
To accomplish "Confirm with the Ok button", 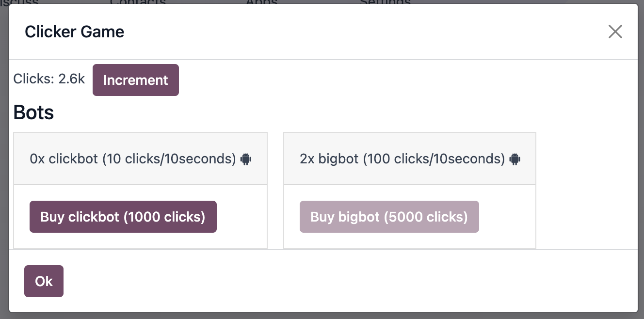I will coord(44,281).
